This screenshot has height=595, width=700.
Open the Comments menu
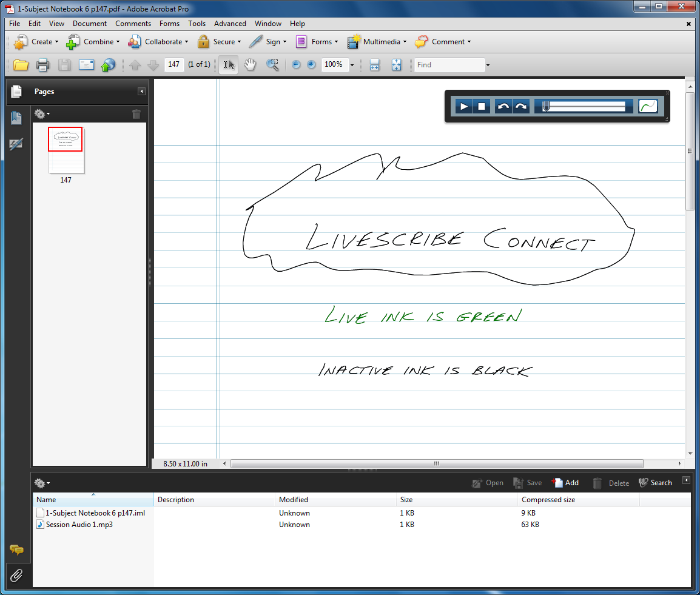point(133,24)
